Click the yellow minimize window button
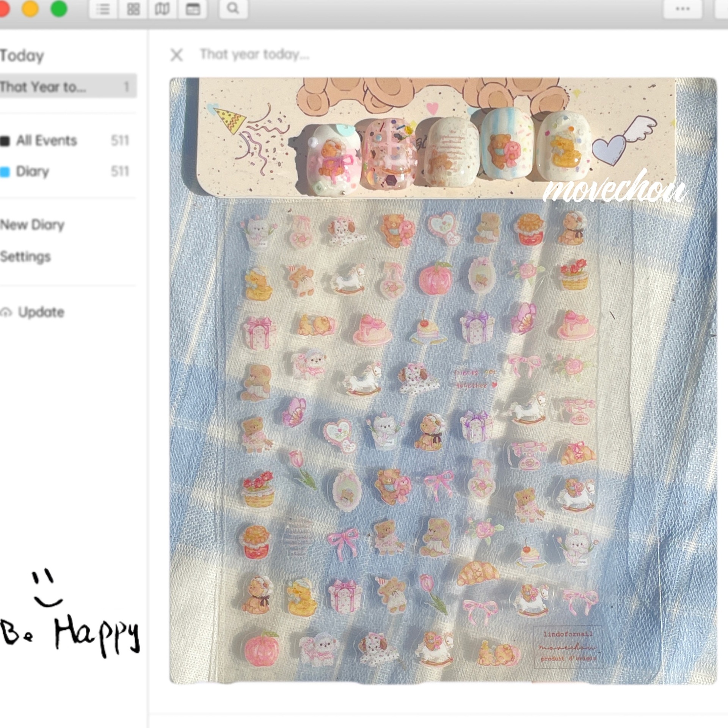Screen dimensions: 728x728 (x=30, y=9)
